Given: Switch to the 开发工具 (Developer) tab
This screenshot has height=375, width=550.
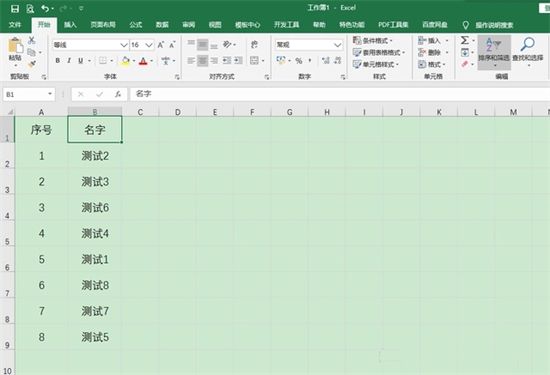Looking at the screenshot, I should pyautogui.click(x=286, y=25).
